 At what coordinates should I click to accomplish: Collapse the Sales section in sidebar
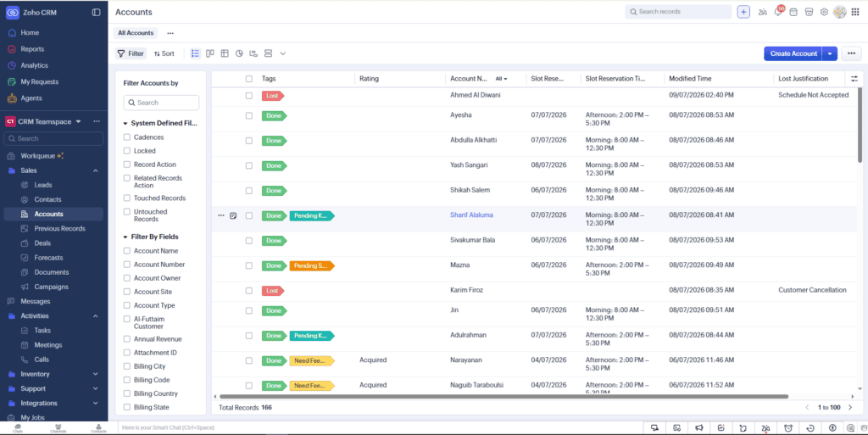click(x=95, y=170)
